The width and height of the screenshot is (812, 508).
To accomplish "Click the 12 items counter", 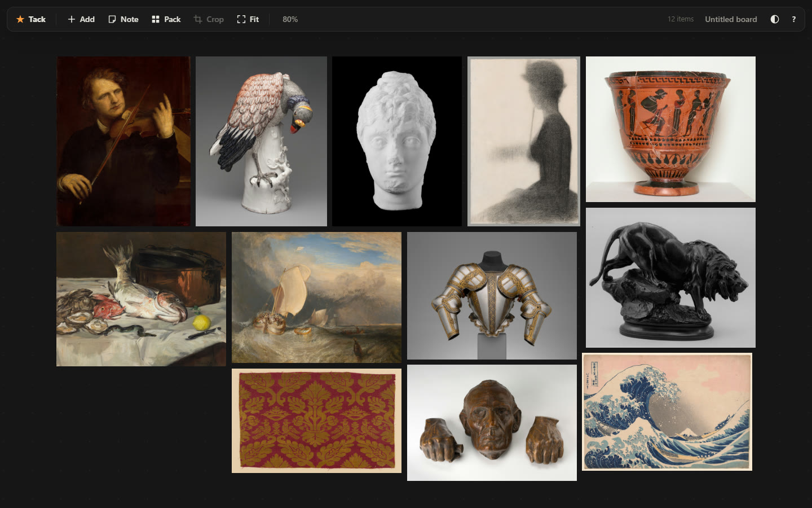I will click(681, 19).
